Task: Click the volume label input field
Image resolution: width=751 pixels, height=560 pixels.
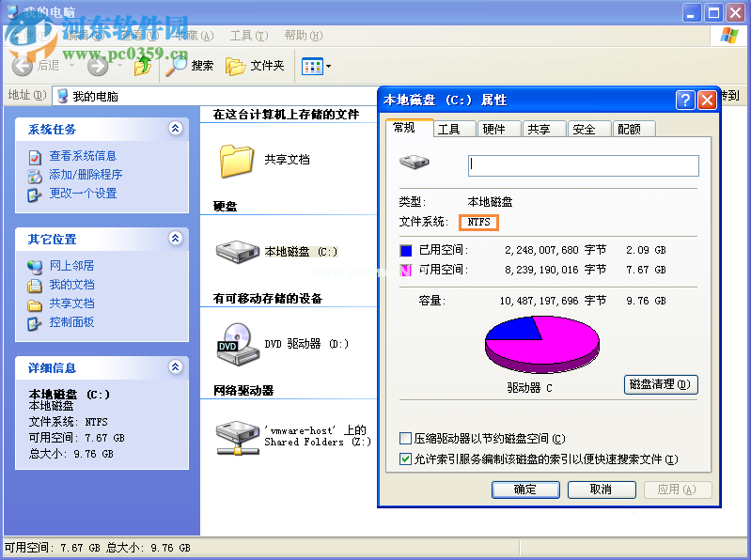Action: pos(584,165)
